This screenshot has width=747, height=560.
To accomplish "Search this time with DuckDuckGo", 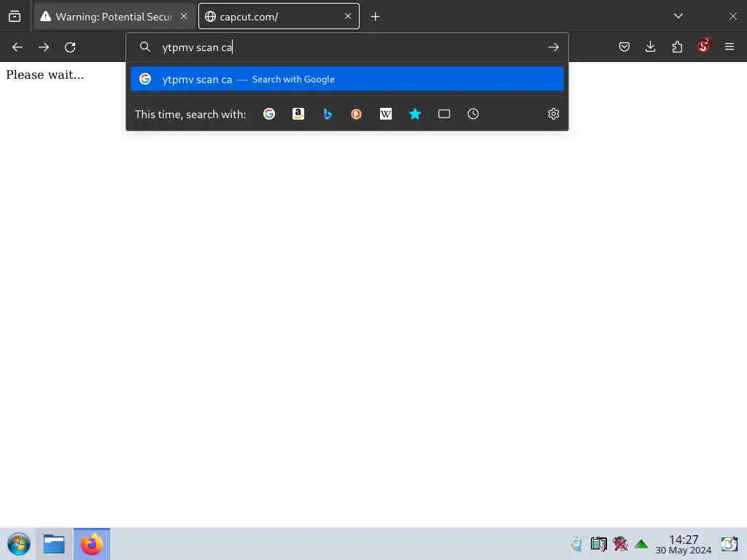I will tap(356, 114).
